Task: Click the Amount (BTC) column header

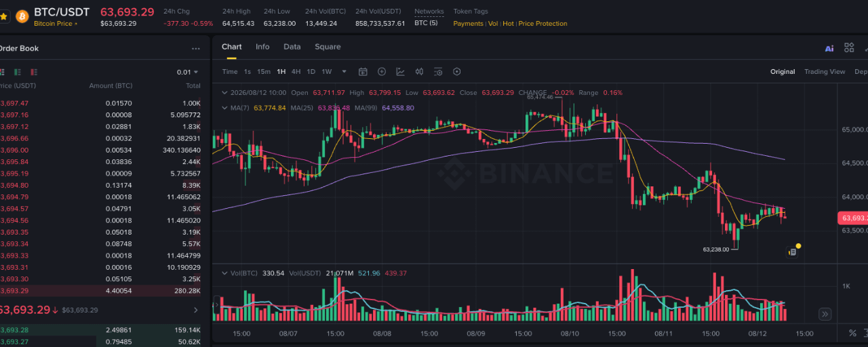Action: (x=111, y=86)
